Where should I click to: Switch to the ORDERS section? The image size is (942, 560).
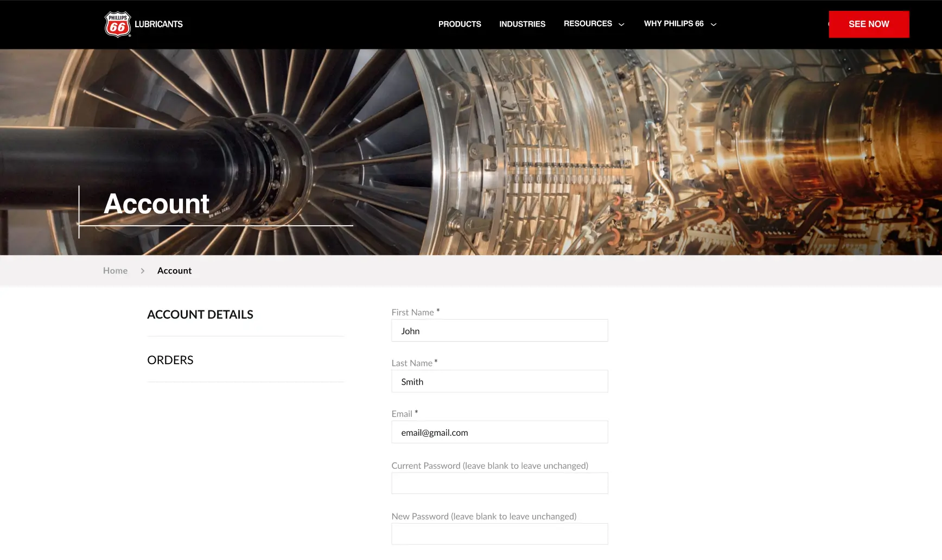pyautogui.click(x=170, y=360)
